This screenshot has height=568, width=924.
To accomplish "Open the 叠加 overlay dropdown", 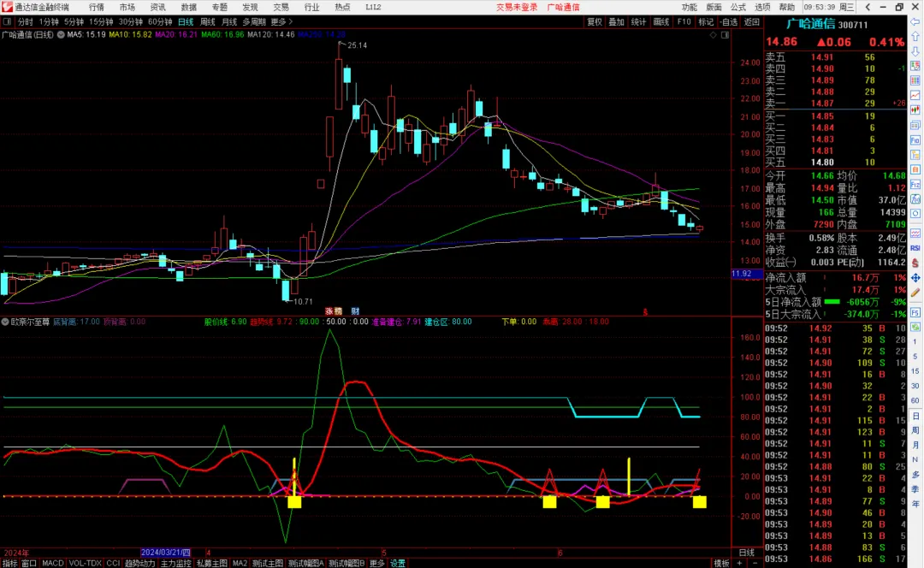I will pos(616,21).
